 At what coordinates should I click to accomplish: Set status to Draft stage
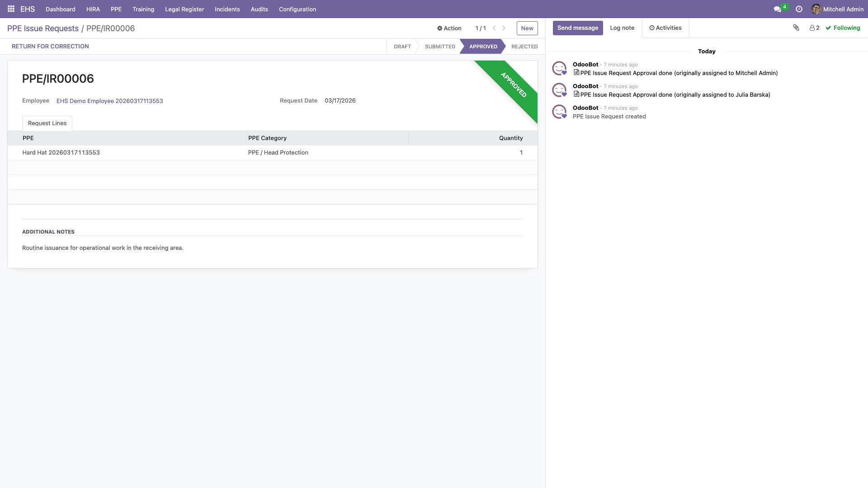(402, 47)
